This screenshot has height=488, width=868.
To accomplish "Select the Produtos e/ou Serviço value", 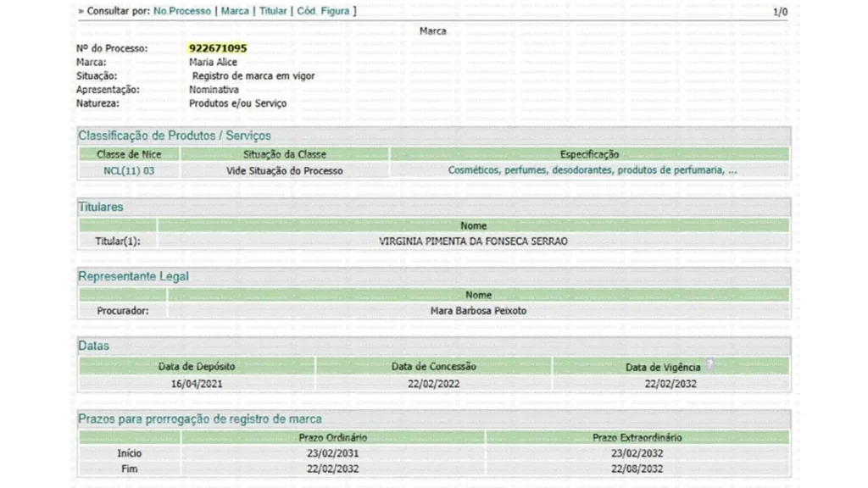I will 238,103.
